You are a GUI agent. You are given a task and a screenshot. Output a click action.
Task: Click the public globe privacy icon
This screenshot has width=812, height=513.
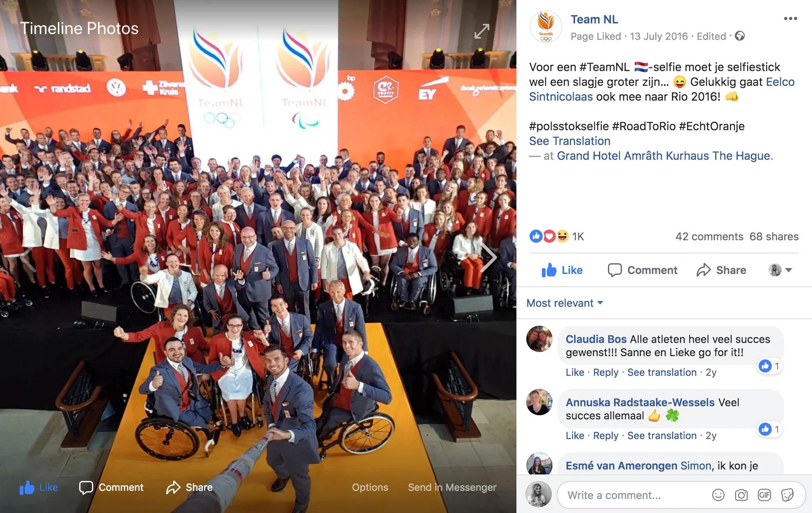click(x=740, y=36)
